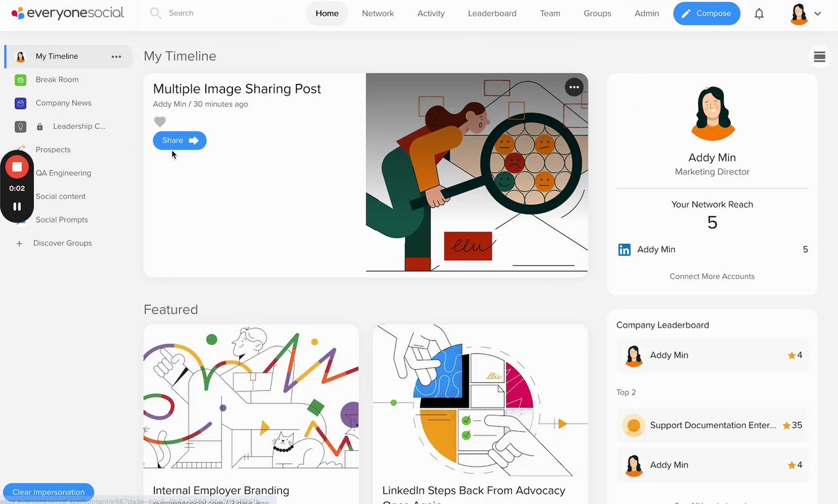Open the Social content group
This screenshot has height=504, width=838.
click(61, 196)
